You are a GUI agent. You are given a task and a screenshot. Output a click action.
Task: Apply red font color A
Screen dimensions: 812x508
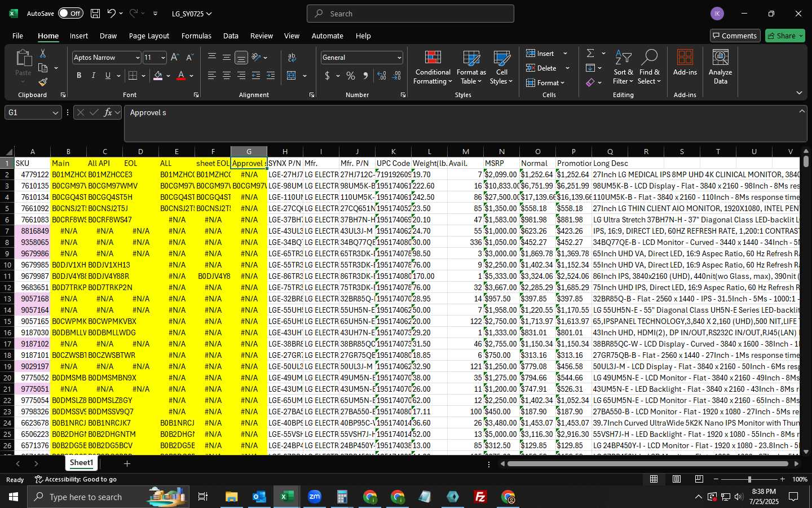181,76
